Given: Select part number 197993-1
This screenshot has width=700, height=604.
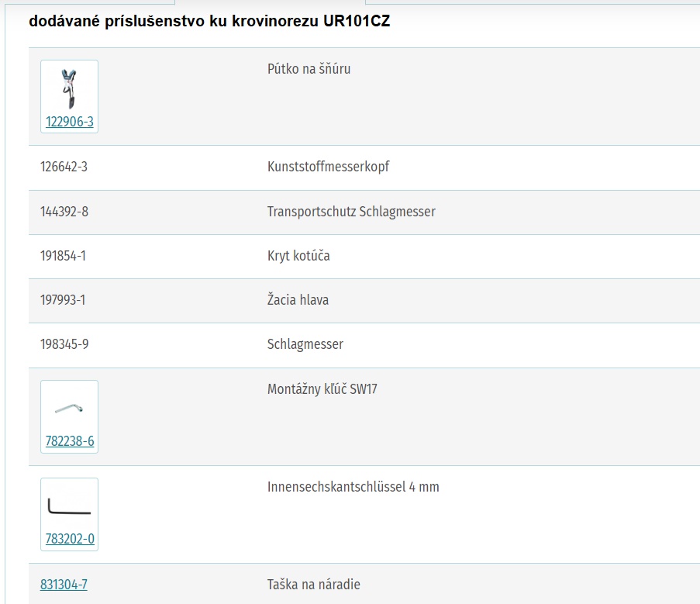Looking at the screenshot, I should (x=63, y=300).
